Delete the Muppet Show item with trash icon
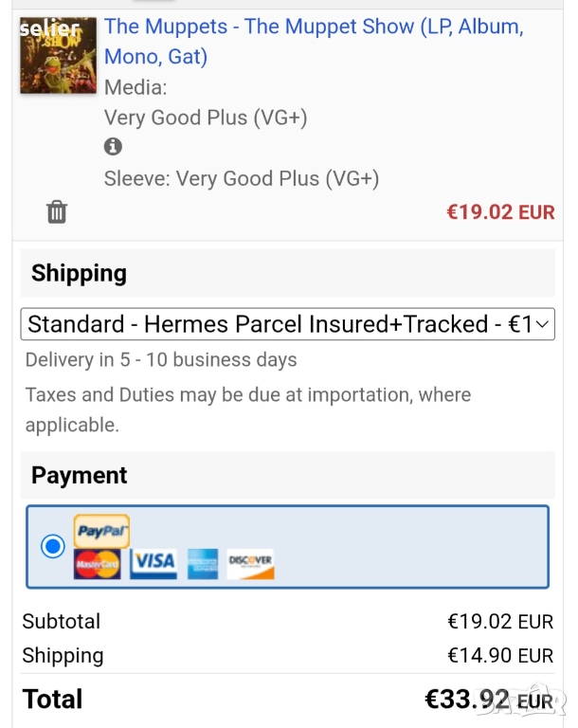The width and height of the screenshot is (578, 728). point(57,211)
